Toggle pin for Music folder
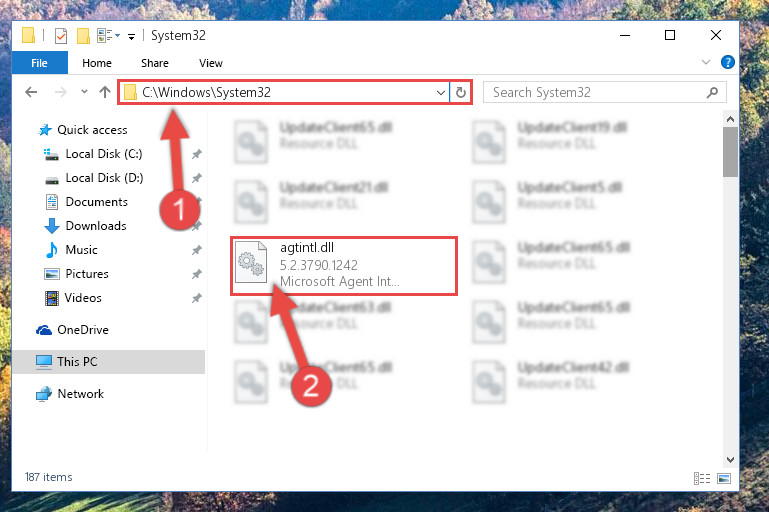The width and height of the screenshot is (769, 512). [197, 250]
